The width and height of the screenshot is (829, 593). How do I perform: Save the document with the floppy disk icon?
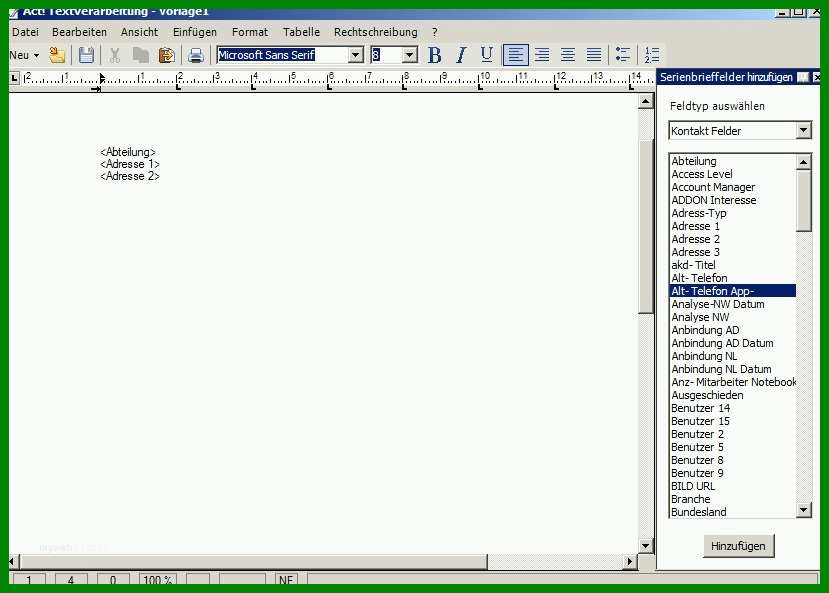pos(86,55)
